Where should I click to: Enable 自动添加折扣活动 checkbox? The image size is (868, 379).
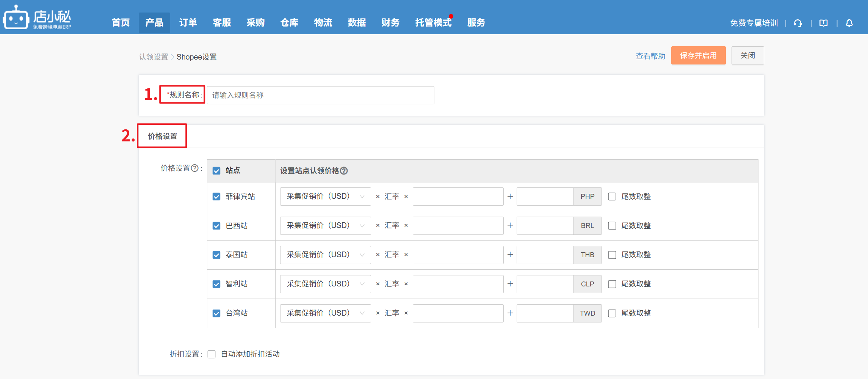[x=212, y=354]
